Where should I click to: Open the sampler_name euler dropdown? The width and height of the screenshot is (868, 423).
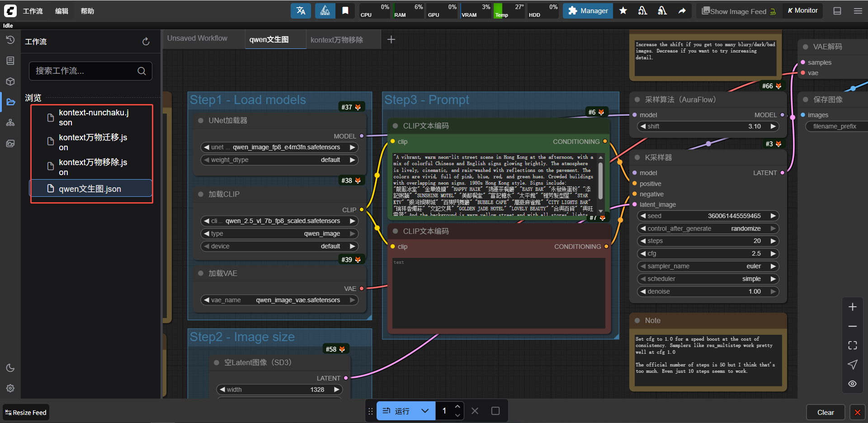pos(708,266)
